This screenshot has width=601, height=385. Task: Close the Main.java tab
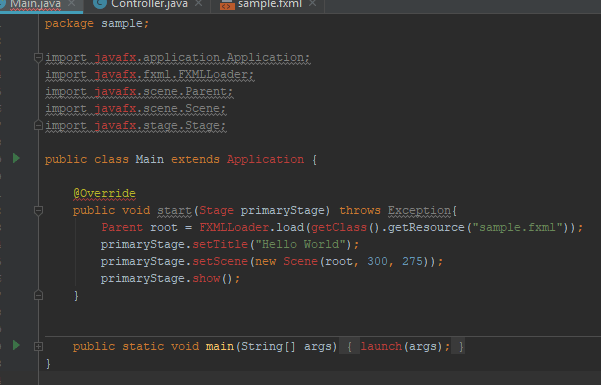coord(71,3)
